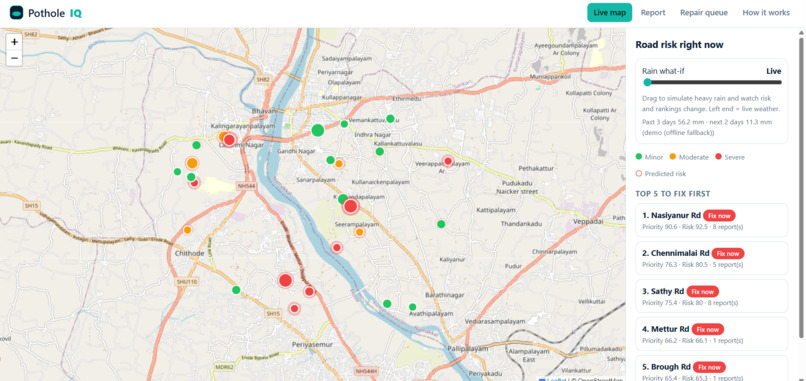Click the Predicted risk legend ring

click(x=639, y=173)
